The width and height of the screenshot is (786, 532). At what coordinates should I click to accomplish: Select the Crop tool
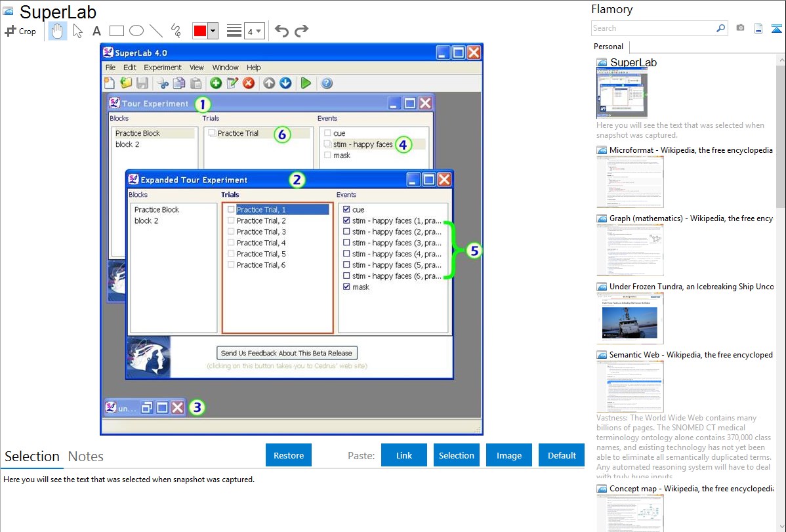[20, 31]
